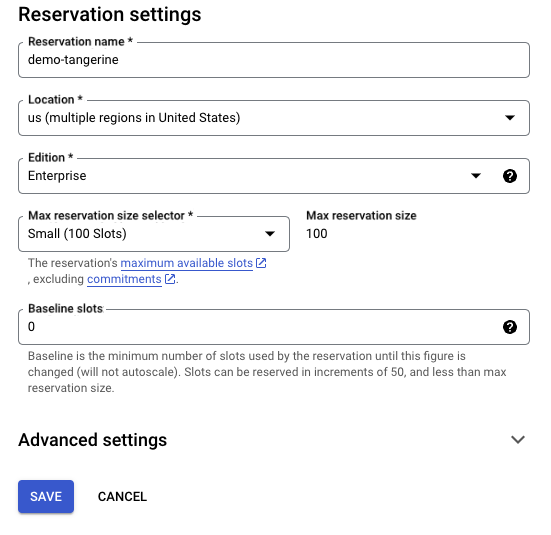Open the Location dropdown showing us multi-region
This screenshot has height=535, width=551.
(x=274, y=118)
